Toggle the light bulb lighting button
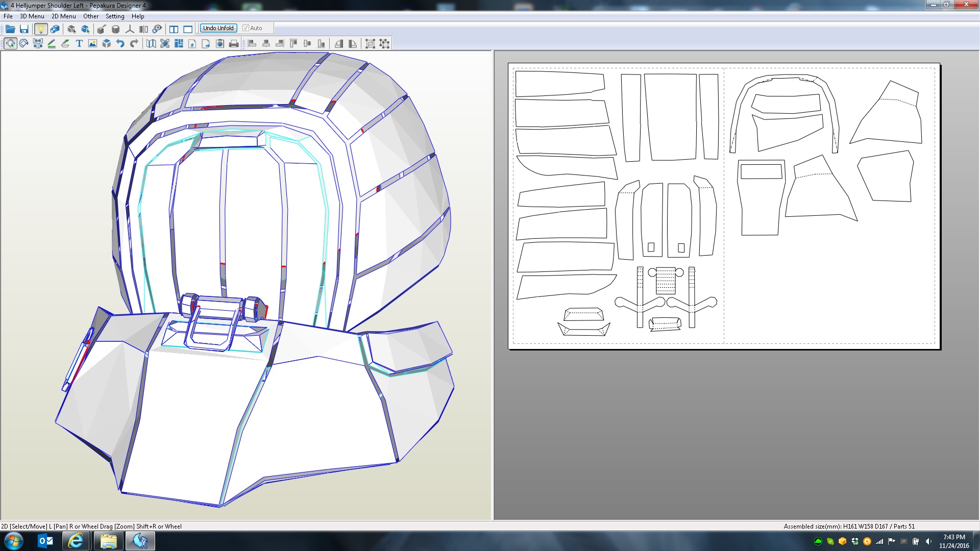980x551 pixels. [41, 29]
